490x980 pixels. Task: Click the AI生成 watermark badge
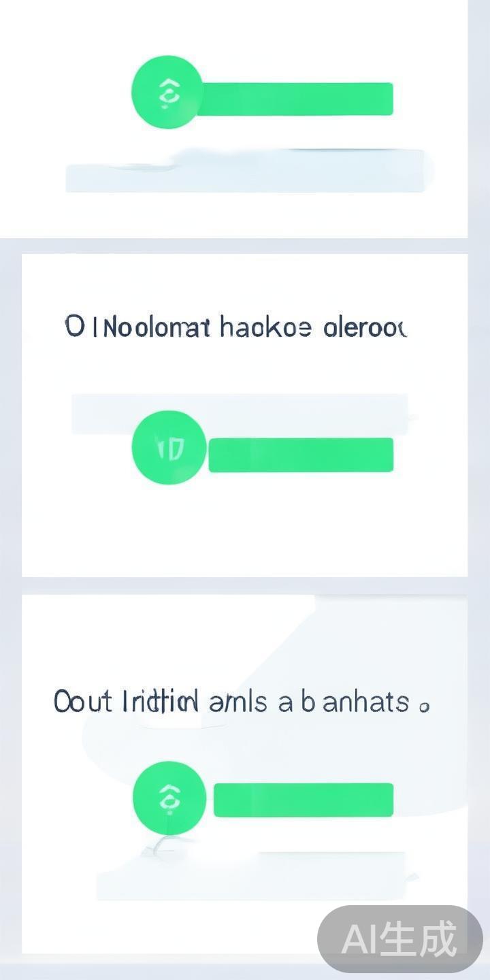coord(399,939)
